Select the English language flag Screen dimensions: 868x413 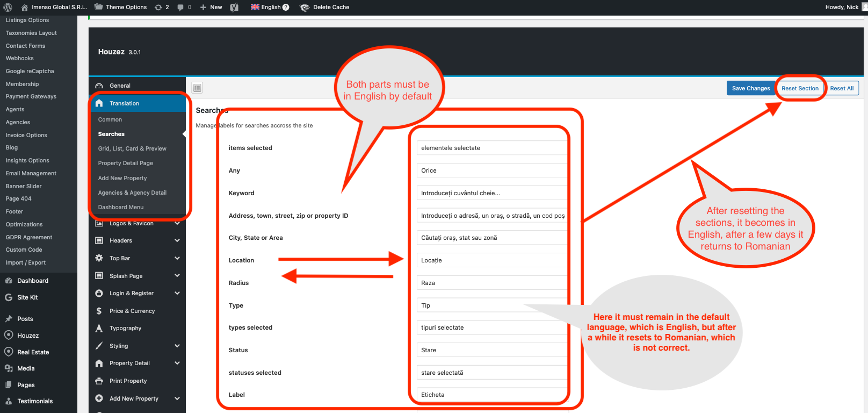(x=255, y=7)
